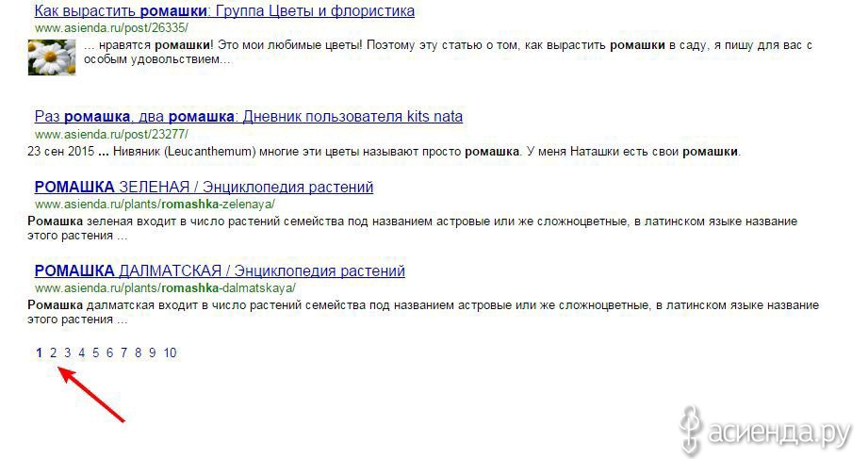The height and width of the screenshot is (459, 868).
Task: Go to results page 3
Action: coord(68,352)
